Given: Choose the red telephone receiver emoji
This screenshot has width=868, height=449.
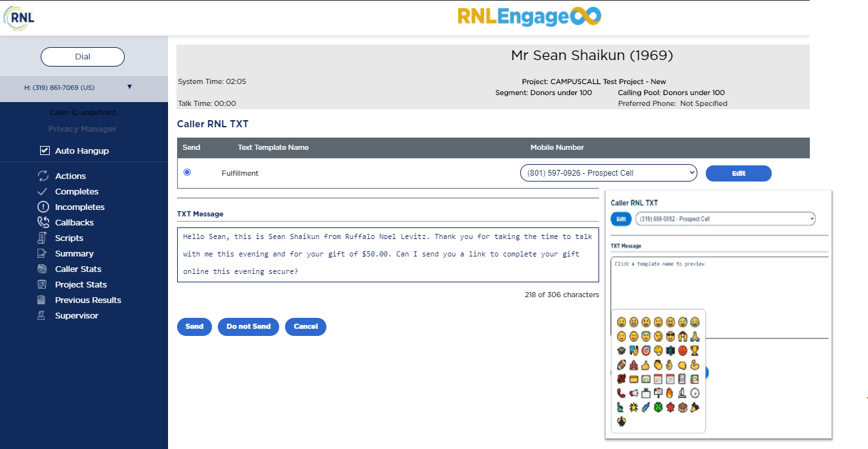Looking at the screenshot, I should point(621,393).
